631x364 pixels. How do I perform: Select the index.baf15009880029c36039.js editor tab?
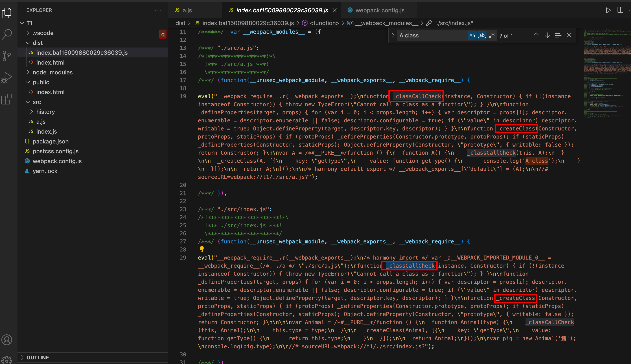pos(282,10)
